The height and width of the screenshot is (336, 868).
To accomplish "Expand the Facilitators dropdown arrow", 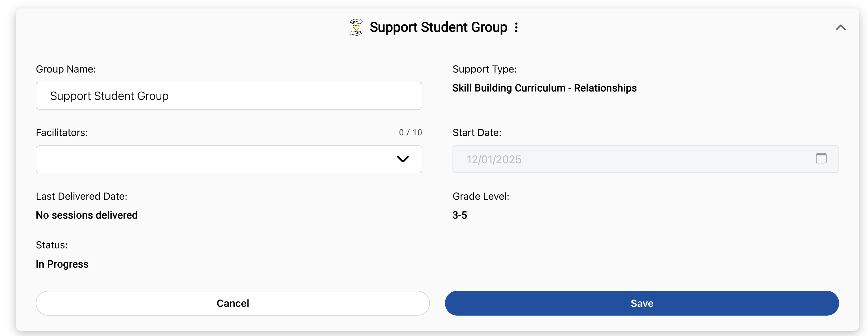I will [403, 159].
